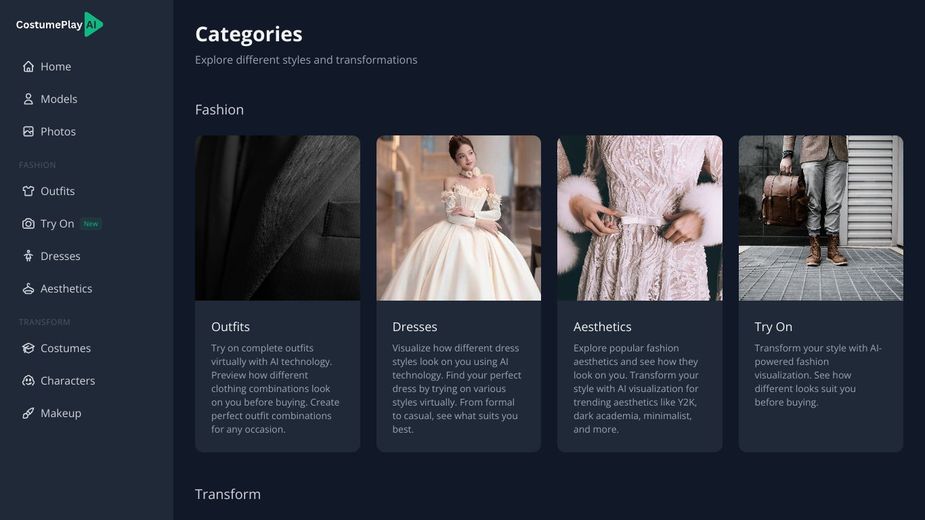Viewport: 925px width, 520px height.
Task: Open Characters from the sidebar menu
Action: pos(68,381)
